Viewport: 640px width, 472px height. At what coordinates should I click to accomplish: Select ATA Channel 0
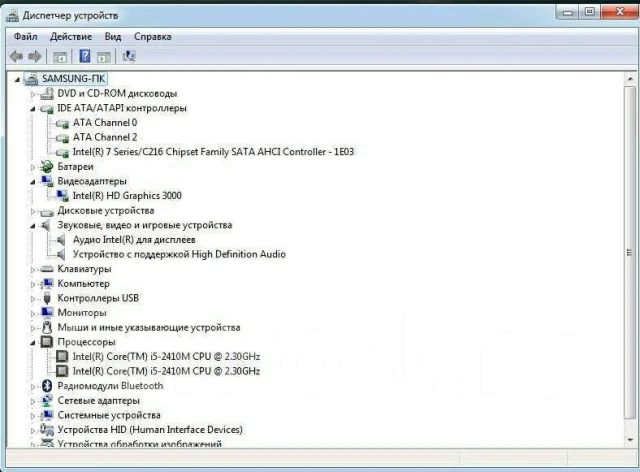coord(105,122)
